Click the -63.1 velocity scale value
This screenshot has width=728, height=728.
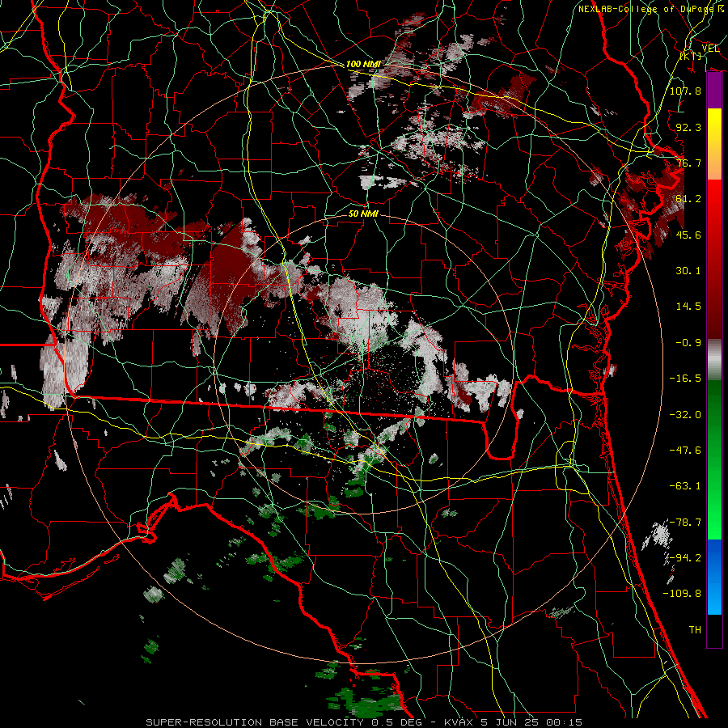[x=685, y=486]
